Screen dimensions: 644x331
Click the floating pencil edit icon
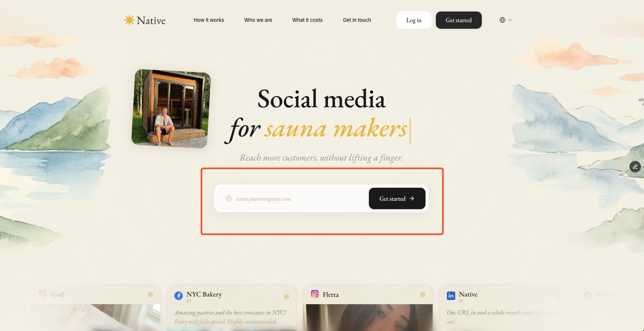click(x=635, y=167)
